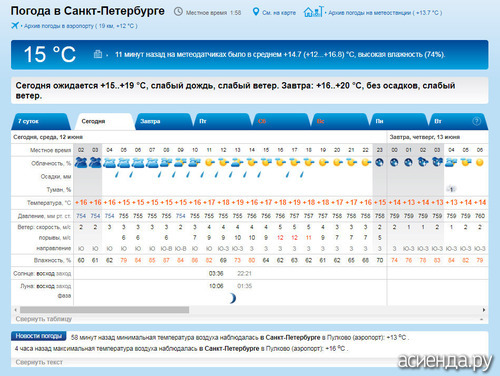The height and width of the screenshot is (376, 500).
Task: Collapse news text via Свернуть текст
Action: pos(39,362)
